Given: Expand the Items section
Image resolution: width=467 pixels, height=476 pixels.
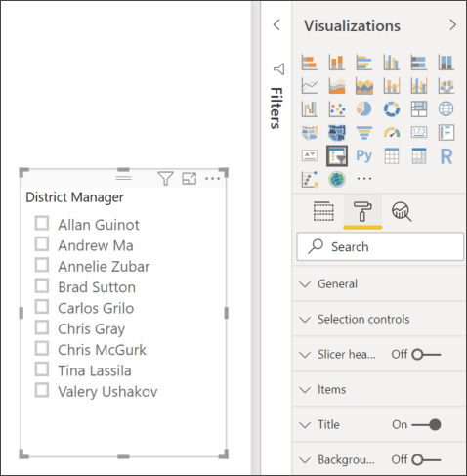Looking at the screenshot, I should click(x=305, y=390).
